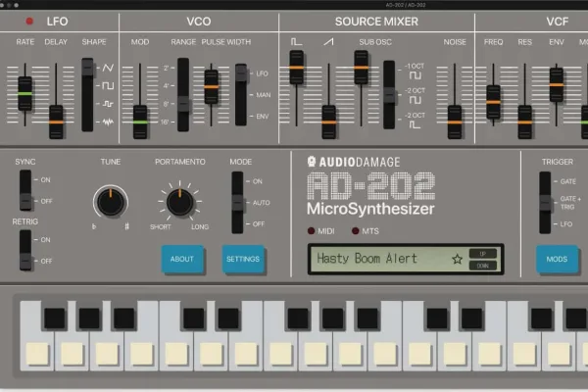The width and height of the screenshot is (588, 392).
Task: Click the Hasty Boom Alert preset display
Action: pyautogui.click(x=406, y=259)
